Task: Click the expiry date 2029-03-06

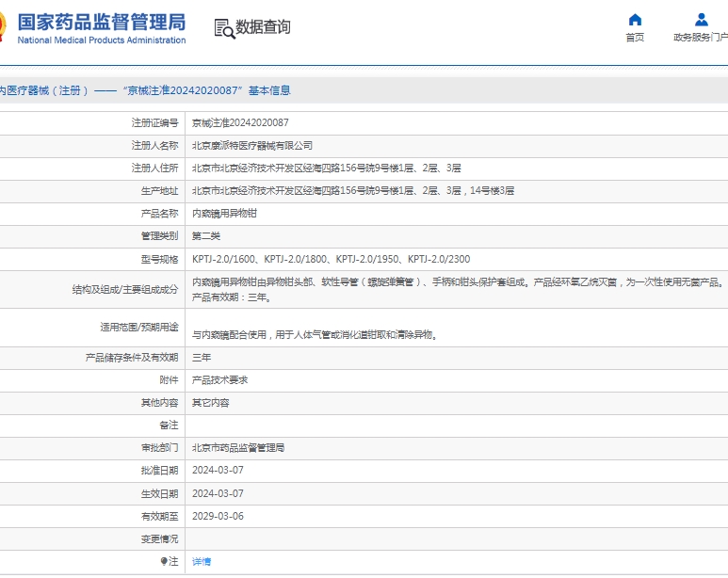Action: tap(218, 516)
